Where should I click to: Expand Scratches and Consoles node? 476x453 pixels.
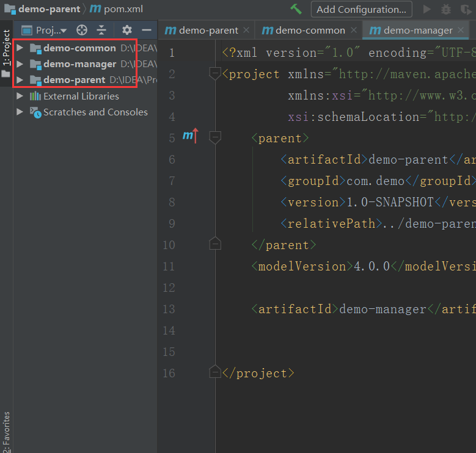[x=20, y=112]
